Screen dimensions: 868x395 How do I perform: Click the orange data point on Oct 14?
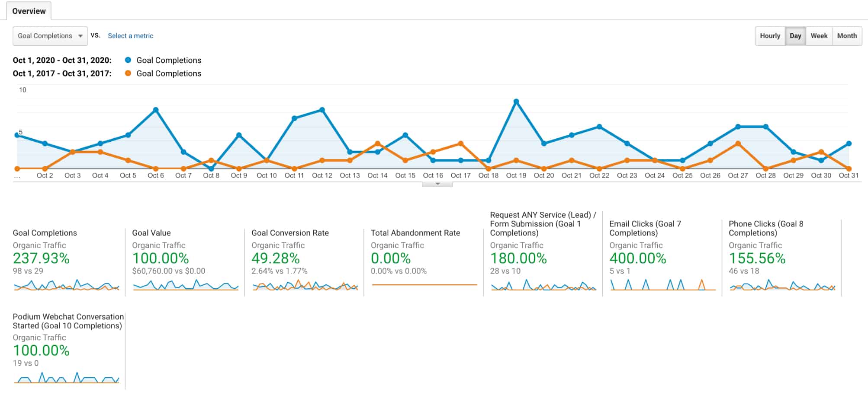[x=377, y=143]
